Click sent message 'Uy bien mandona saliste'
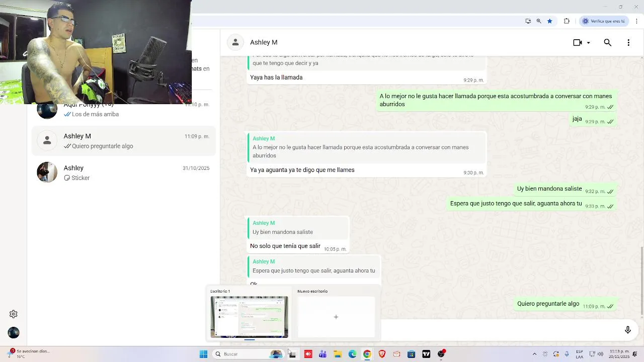This screenshot has height=362, width=644. [549, 189]
